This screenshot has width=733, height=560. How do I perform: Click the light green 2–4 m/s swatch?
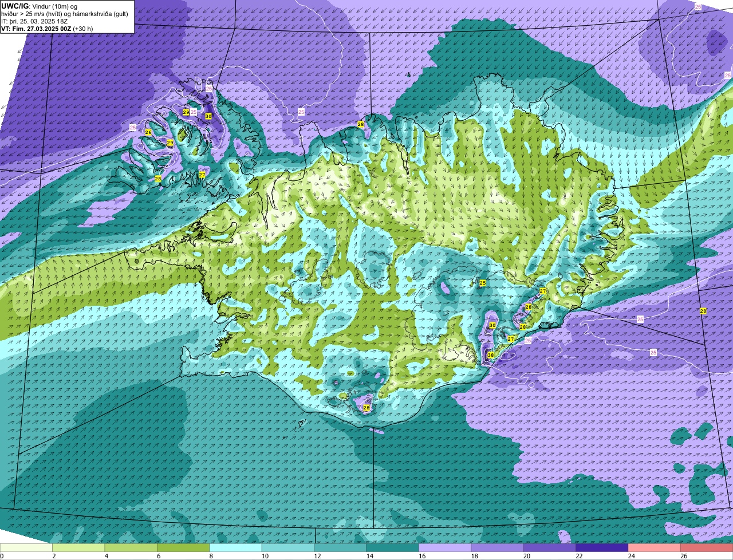(78, 547)
